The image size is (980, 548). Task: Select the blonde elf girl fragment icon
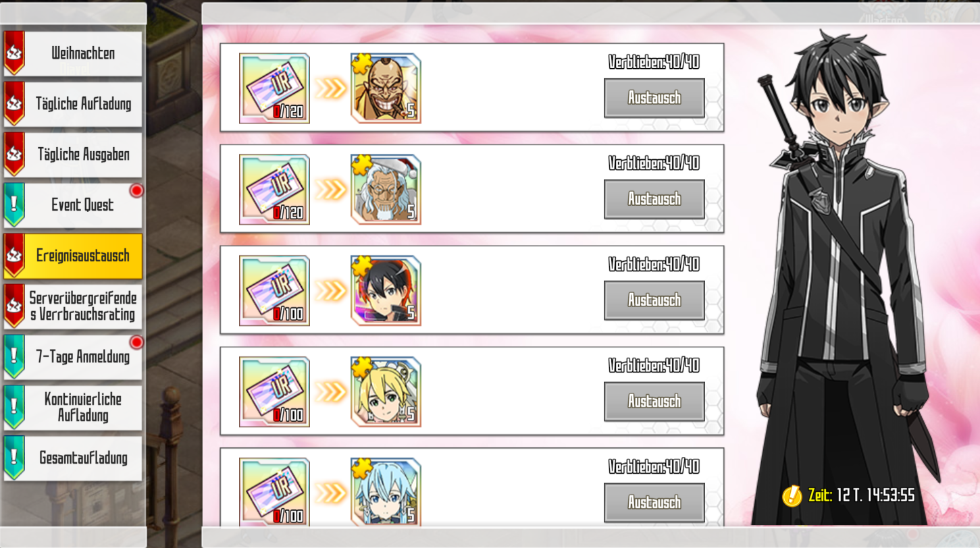(x=386, y=392)
